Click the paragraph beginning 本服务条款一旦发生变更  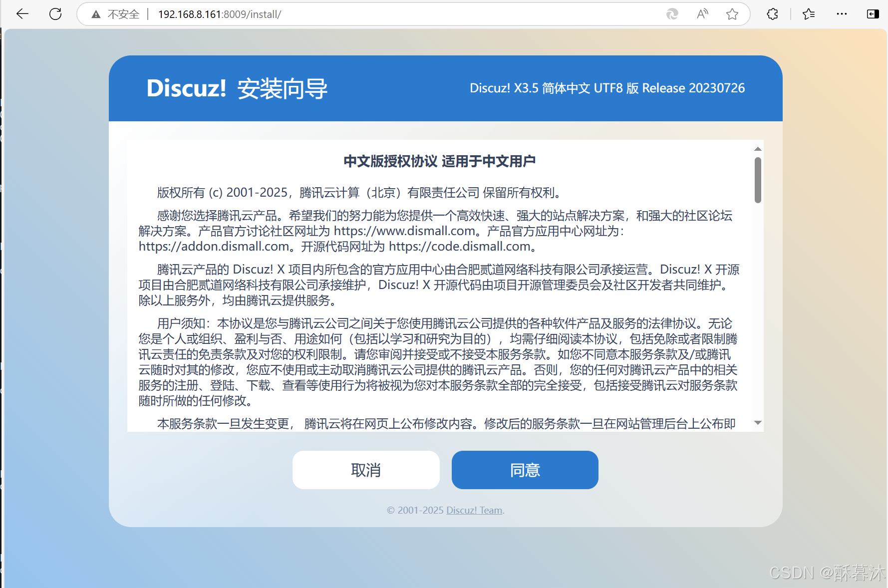tap(446, 423)
